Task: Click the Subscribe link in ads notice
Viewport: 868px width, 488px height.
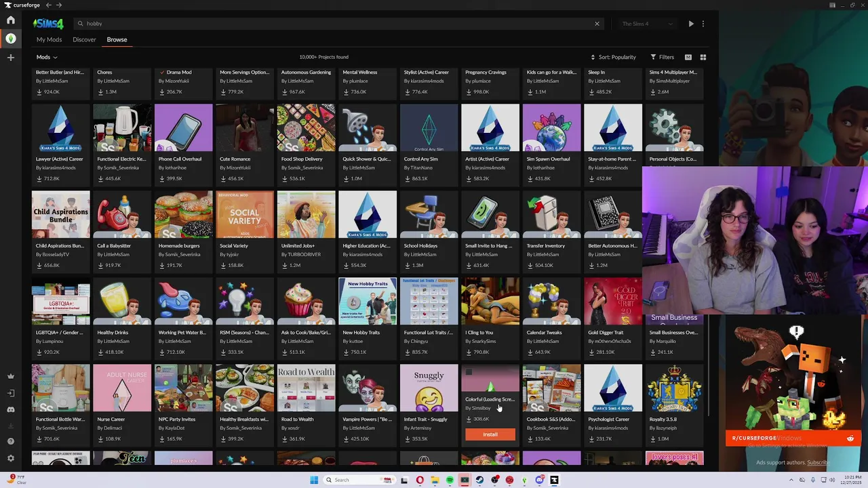Action: [x=818, y=463]
